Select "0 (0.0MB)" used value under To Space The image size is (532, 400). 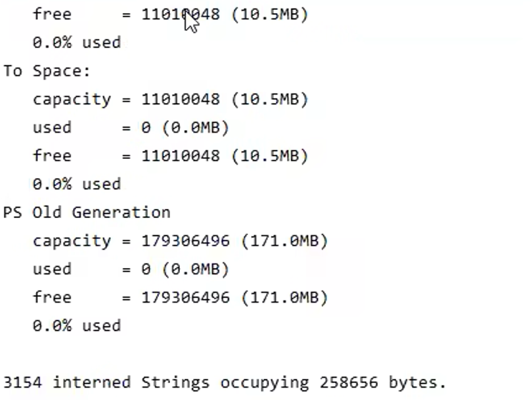point(185,127)
